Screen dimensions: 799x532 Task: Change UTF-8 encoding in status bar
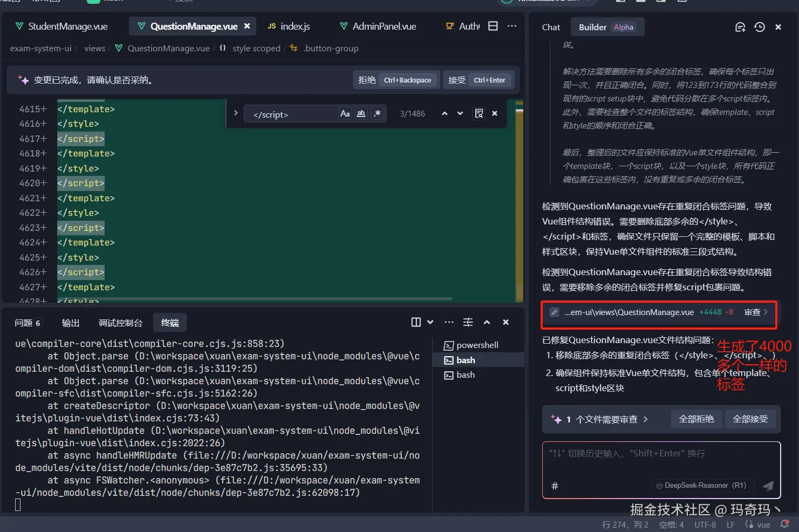[705, 525]
